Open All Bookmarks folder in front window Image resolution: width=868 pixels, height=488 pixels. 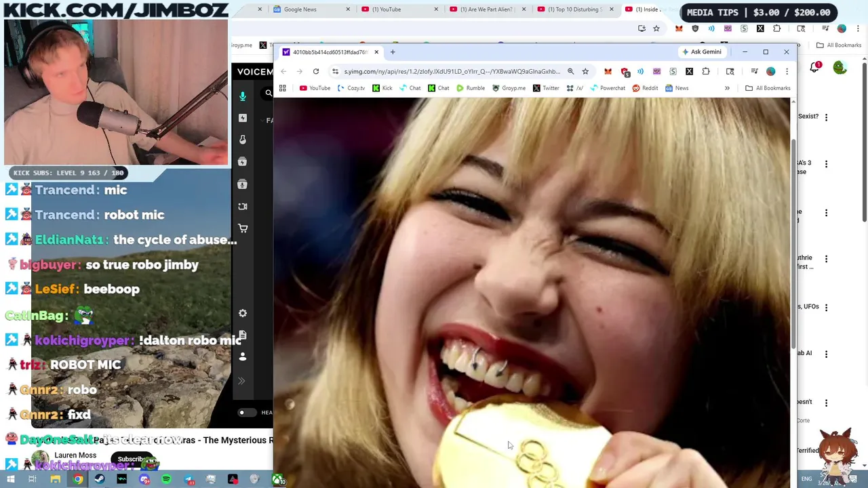pos(768,88)
